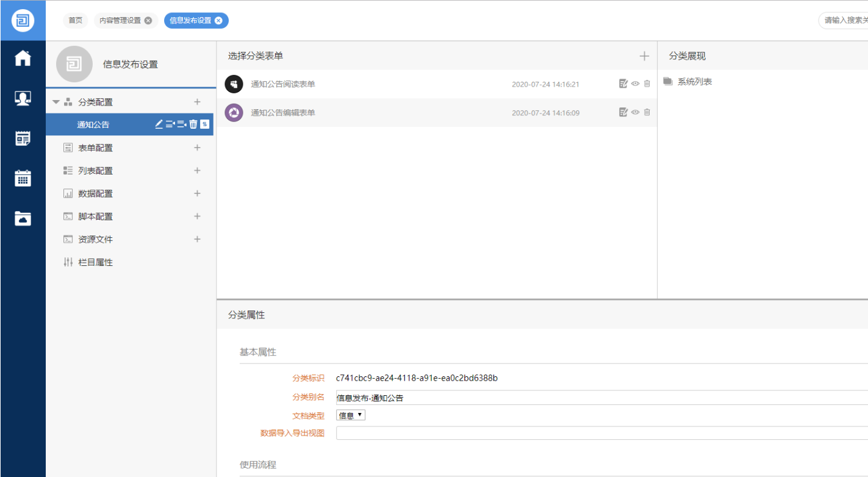Open the 文档类型 dropdown
This screenshot has height=477, width=868.
point(351,415)
